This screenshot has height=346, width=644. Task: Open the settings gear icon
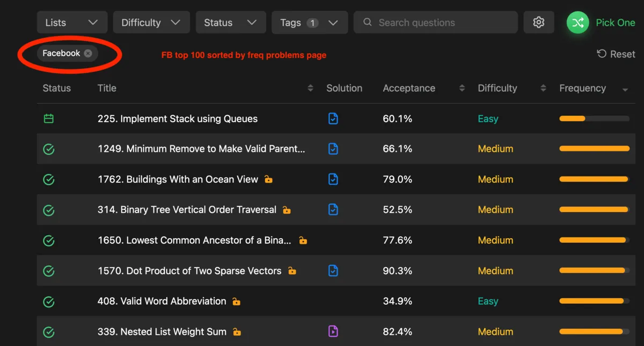point(538,23)
